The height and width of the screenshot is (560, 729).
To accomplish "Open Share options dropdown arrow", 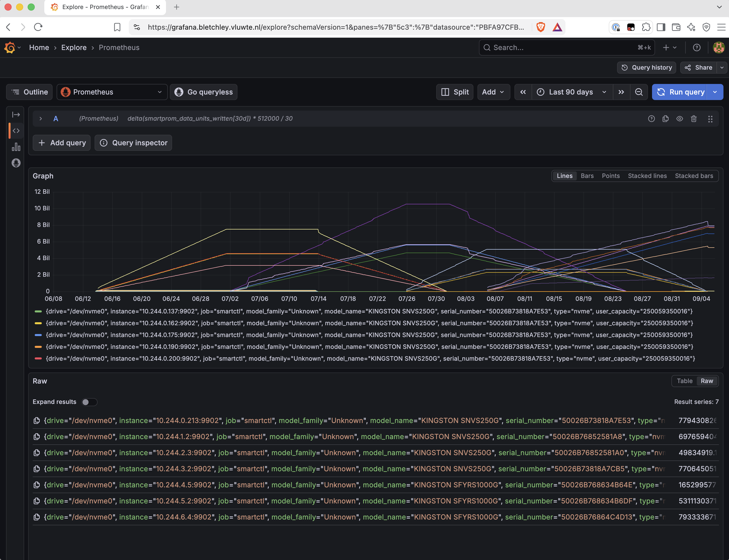I will [x=722, y=68].
